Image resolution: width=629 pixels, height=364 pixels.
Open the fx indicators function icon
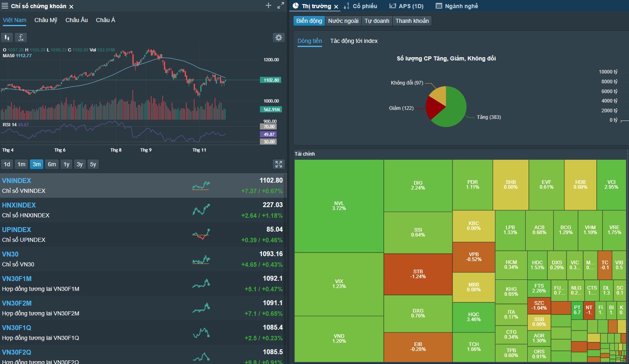(21, 38)
